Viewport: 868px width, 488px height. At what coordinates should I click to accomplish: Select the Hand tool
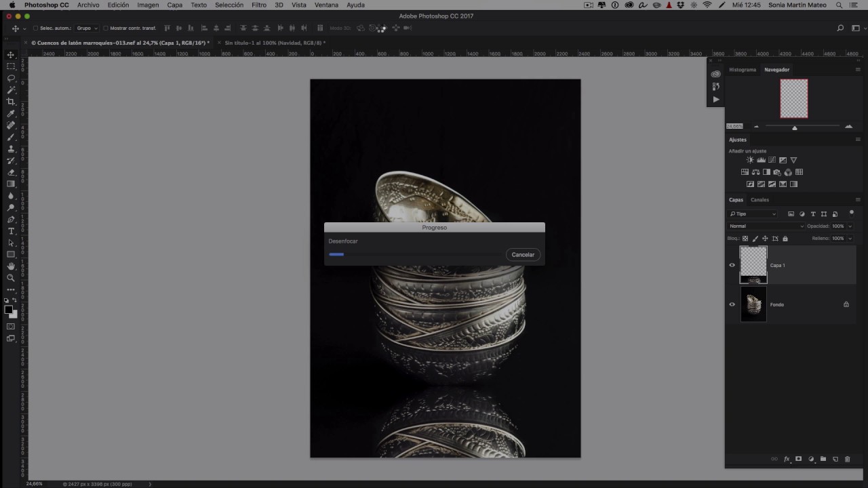(x=11, y=266)
